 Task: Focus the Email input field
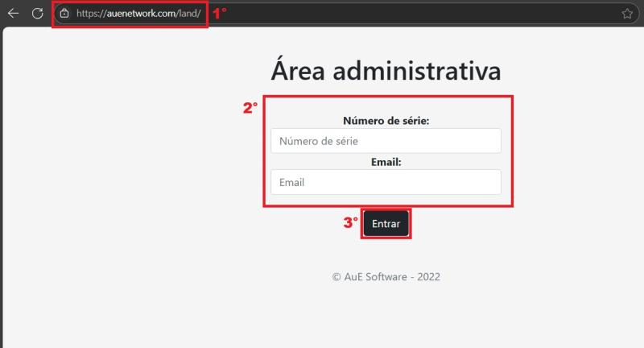[x=386, y=182]
